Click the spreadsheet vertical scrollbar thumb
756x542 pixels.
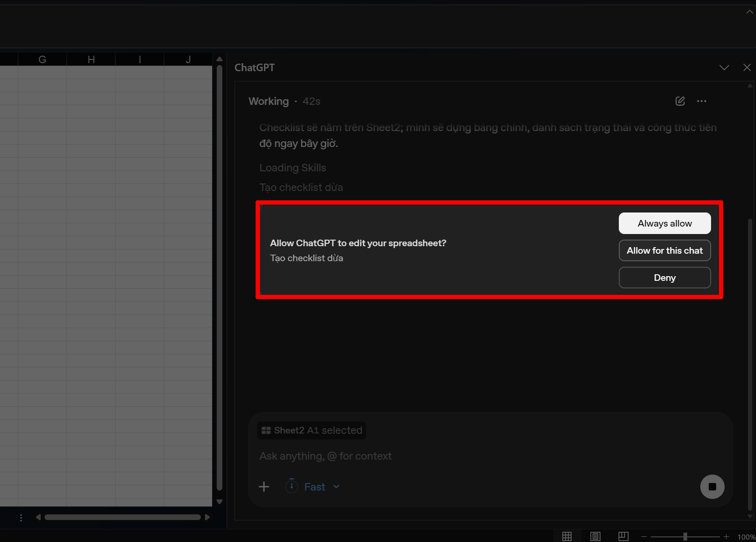pos(220,278)
